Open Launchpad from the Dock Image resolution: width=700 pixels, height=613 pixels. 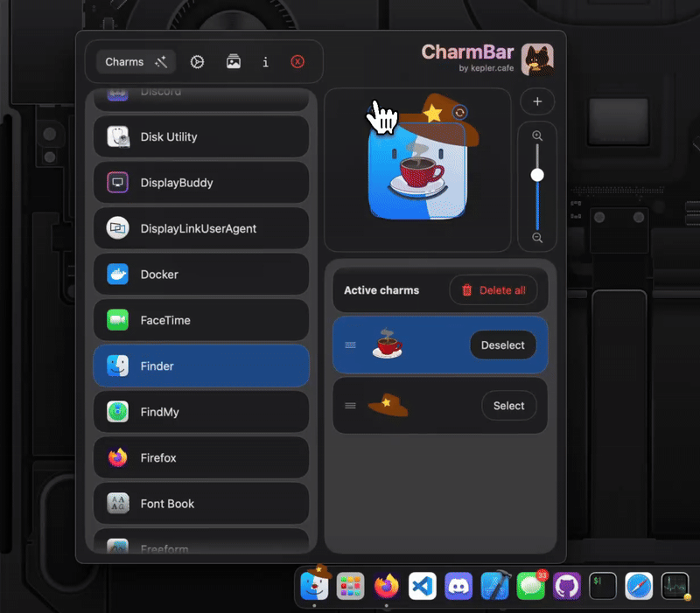351,586
